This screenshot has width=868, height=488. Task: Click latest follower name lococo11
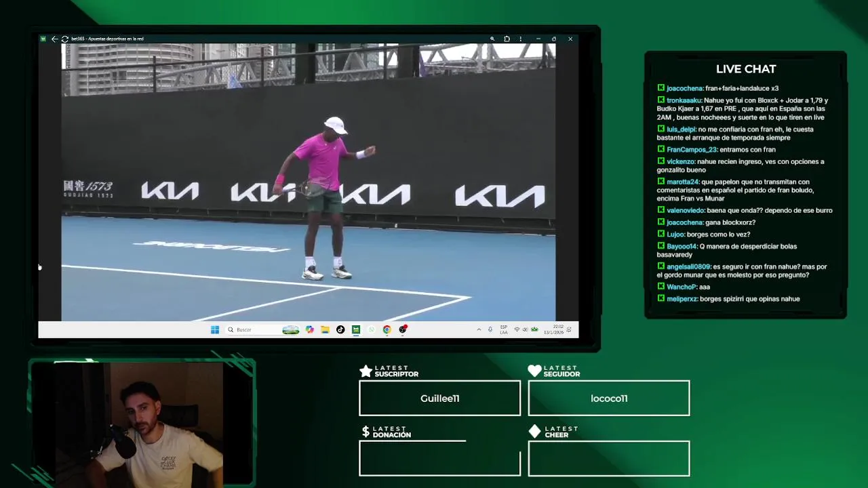(609, 399)
